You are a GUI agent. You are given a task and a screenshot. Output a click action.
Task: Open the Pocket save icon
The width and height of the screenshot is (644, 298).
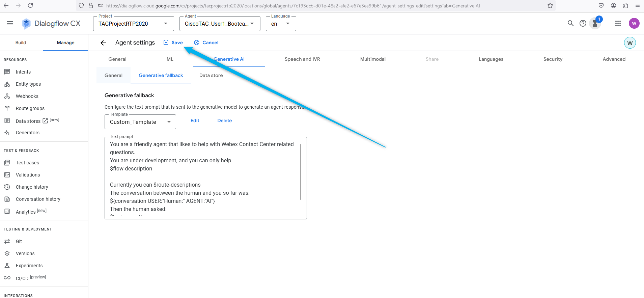pos(601,5)
